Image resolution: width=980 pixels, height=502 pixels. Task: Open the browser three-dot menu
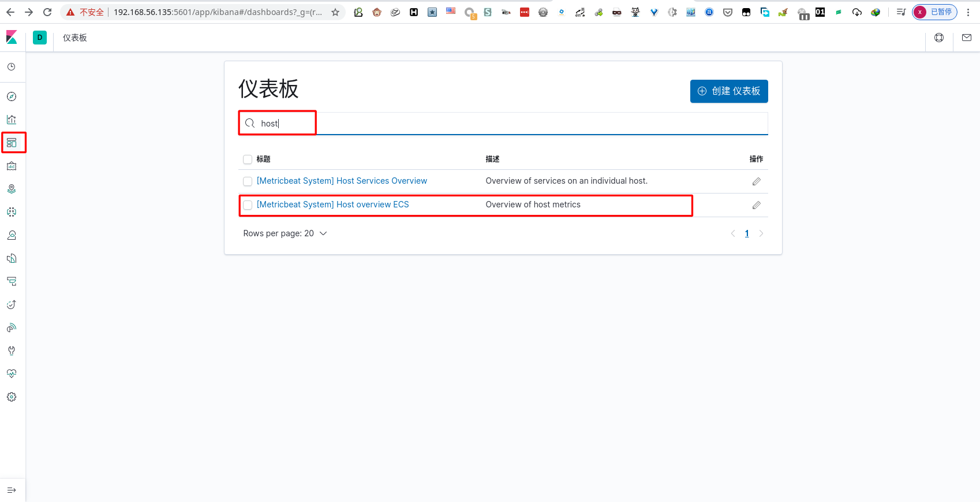[968, 12]
